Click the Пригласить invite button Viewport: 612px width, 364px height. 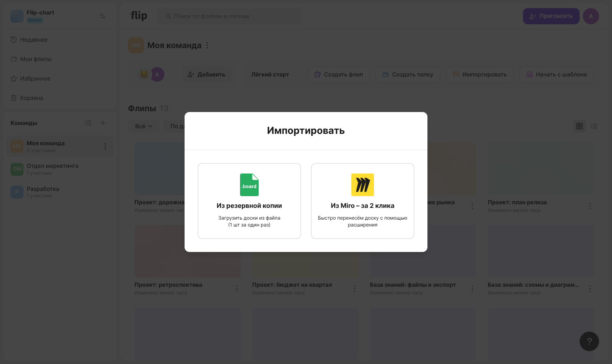pyautogui.click(x=551, y=16)
